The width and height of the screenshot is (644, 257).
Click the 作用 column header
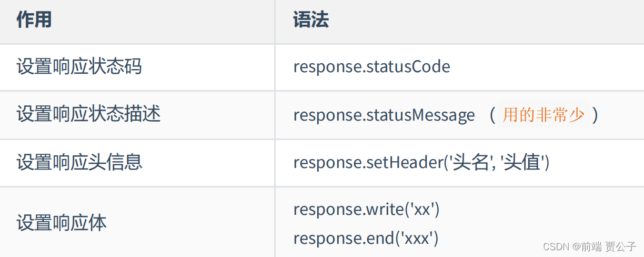click(x=34, y=20)
